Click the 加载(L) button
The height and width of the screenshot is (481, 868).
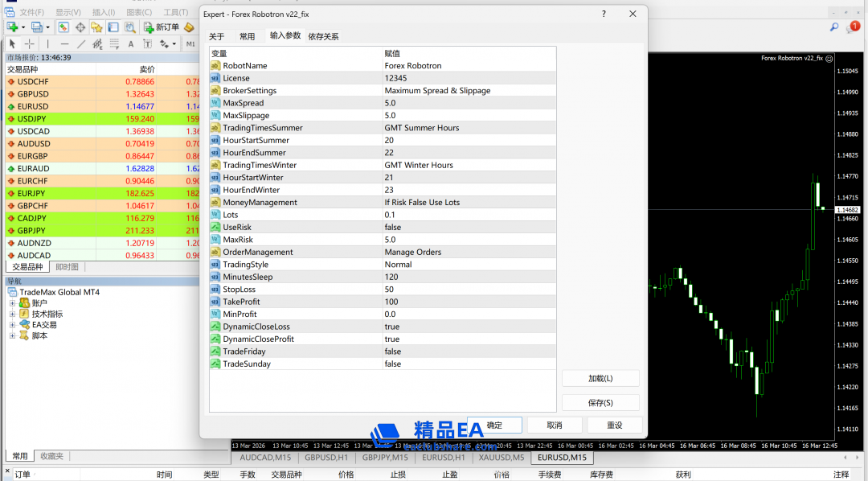tap(600, 378)
